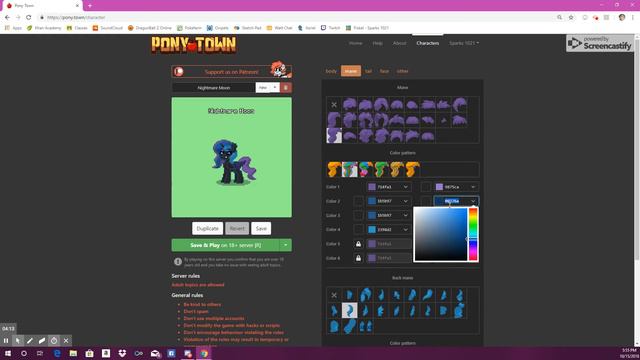640x360 pixels.
Task: Pick the first back mane in third row
Action: (334, 326)
